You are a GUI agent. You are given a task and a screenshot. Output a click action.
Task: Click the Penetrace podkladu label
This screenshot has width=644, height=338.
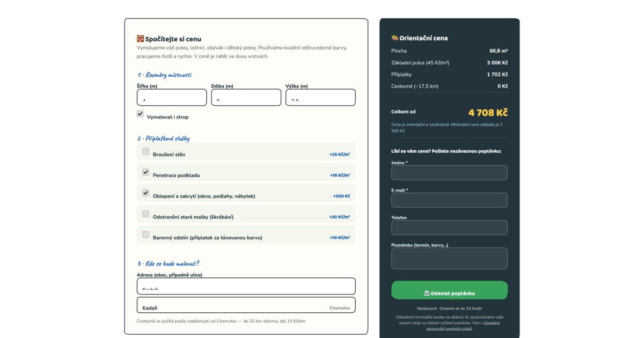point(176,175)
